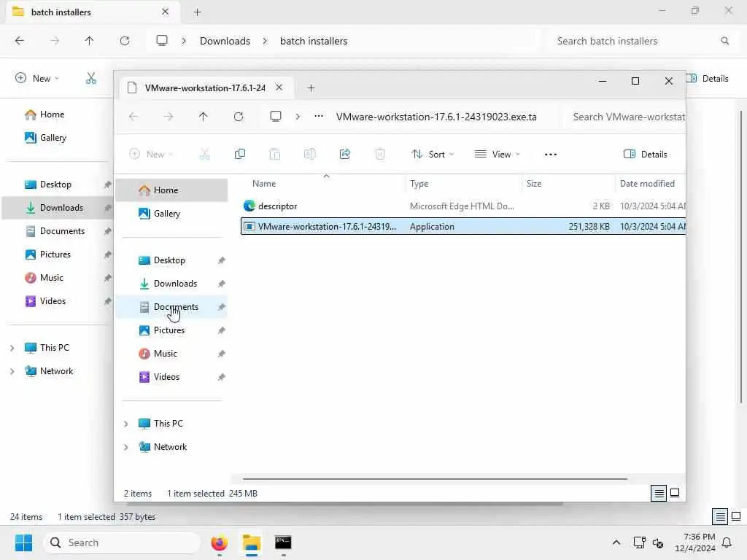Click the vertical scrollbar of the batch installers window

(x=741, y=257)
